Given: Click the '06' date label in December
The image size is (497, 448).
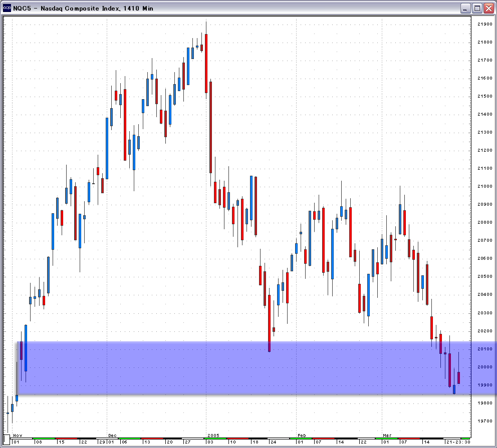Looking at the screenshot, I should point(124,442).
